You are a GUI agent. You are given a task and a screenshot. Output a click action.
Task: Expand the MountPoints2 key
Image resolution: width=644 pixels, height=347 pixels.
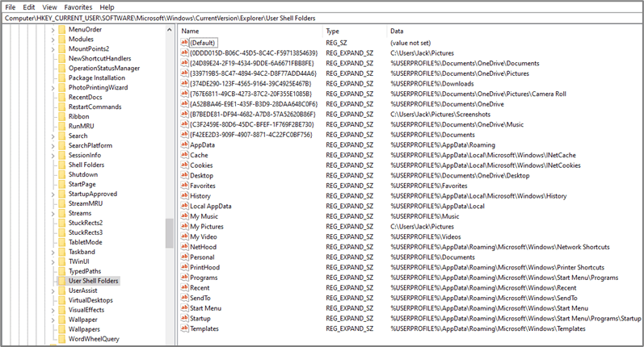pos(53,49)
